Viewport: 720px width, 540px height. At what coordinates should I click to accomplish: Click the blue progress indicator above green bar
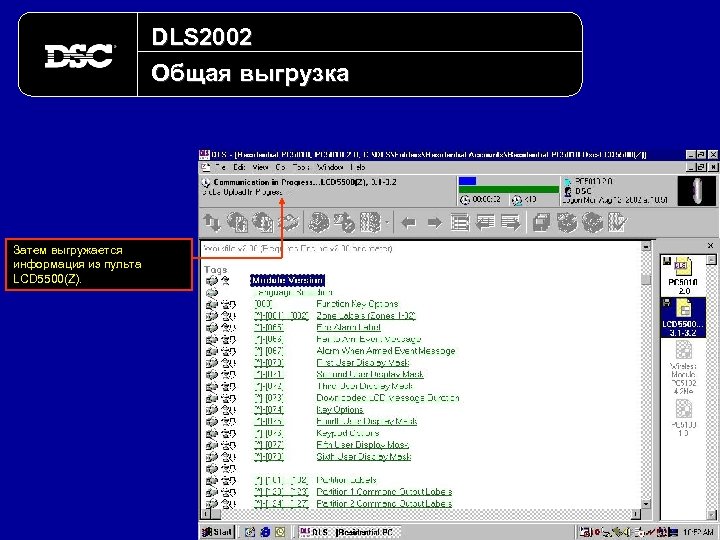(467, 181)
